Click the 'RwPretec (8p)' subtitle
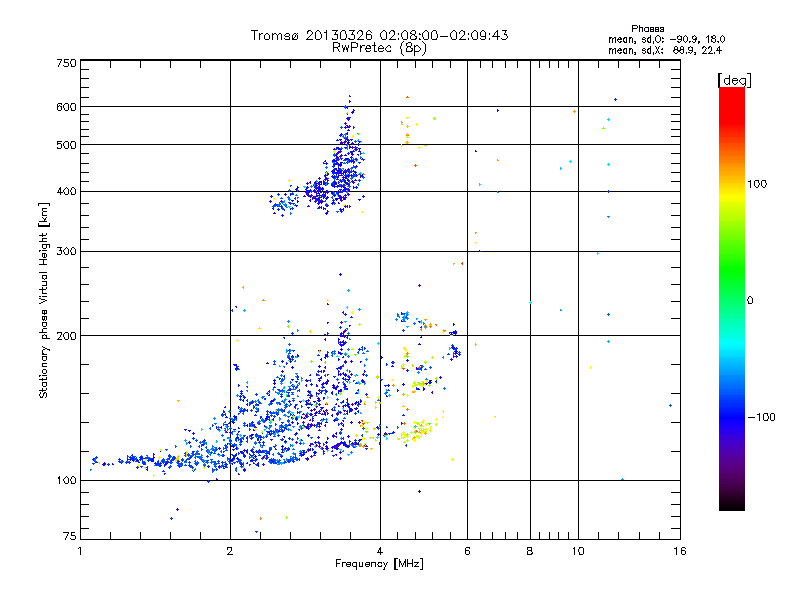 pyautogui.click(x=379, y=48)
